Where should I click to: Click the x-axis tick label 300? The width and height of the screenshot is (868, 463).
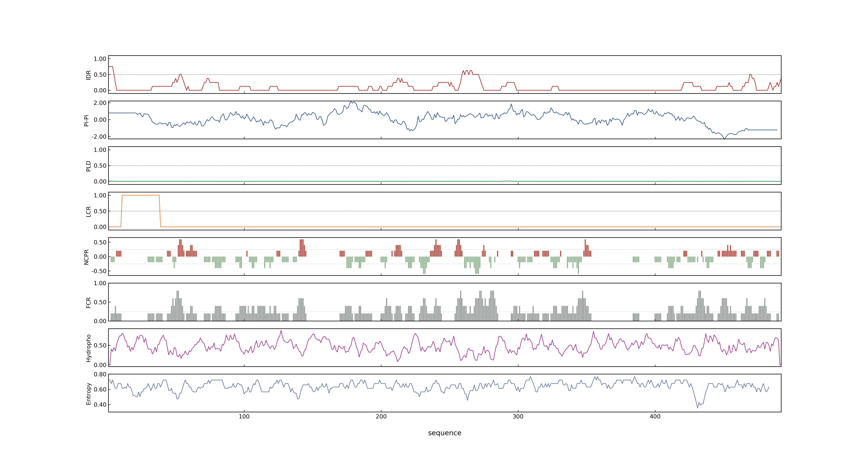pos(518,416)
